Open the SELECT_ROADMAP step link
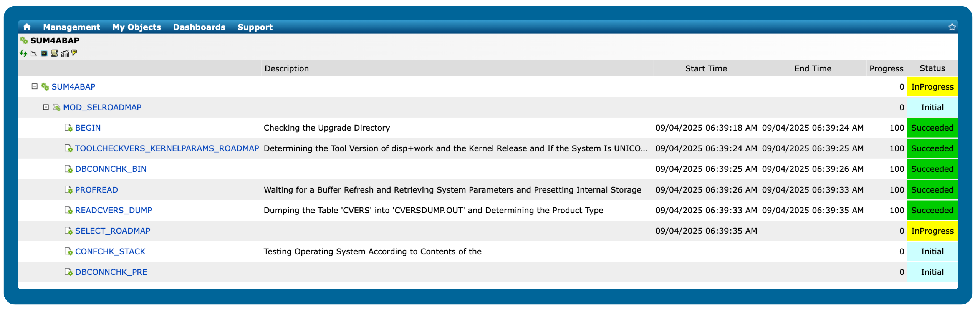 [x=113, y=231]
